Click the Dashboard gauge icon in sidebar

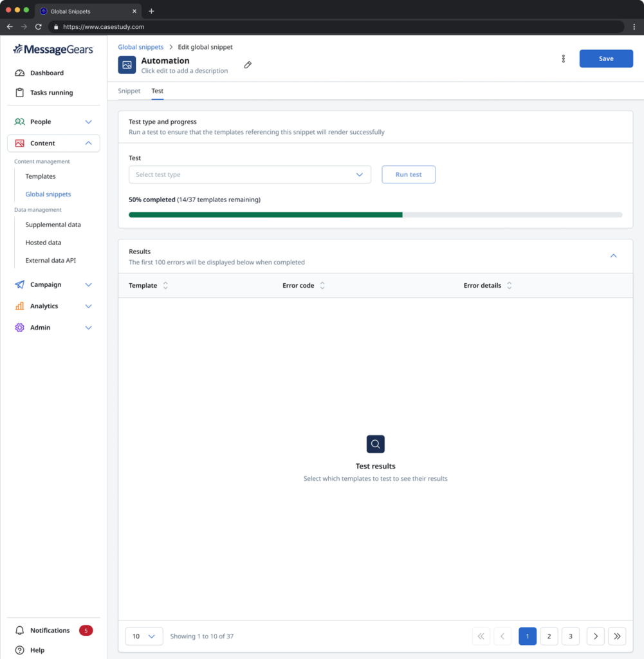[x=19, y=73]
